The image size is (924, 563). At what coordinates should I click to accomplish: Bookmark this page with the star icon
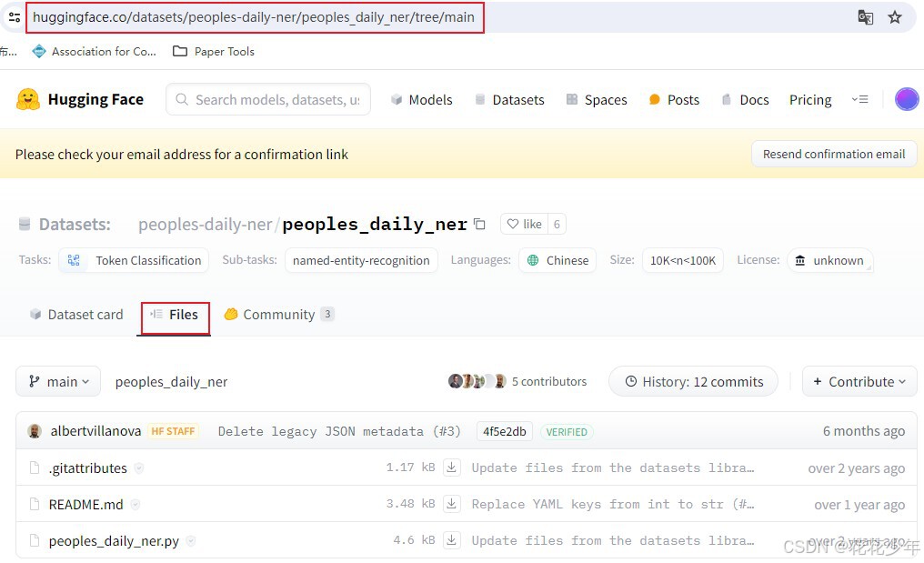coord(895,17)
